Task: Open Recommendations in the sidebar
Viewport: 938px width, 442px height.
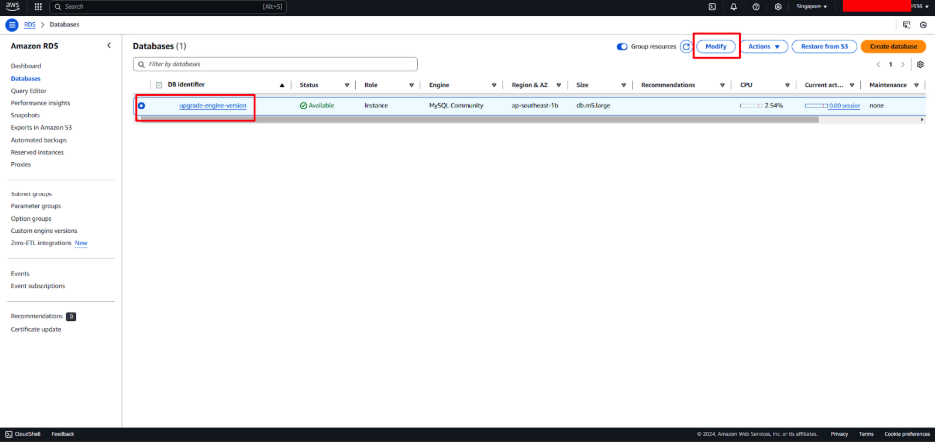Action: click(x=36, y=316)
